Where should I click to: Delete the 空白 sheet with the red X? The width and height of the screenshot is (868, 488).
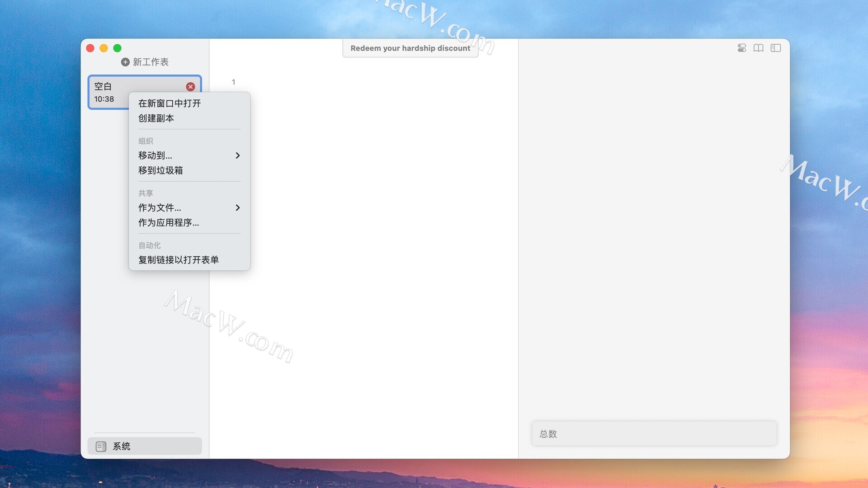190,87
